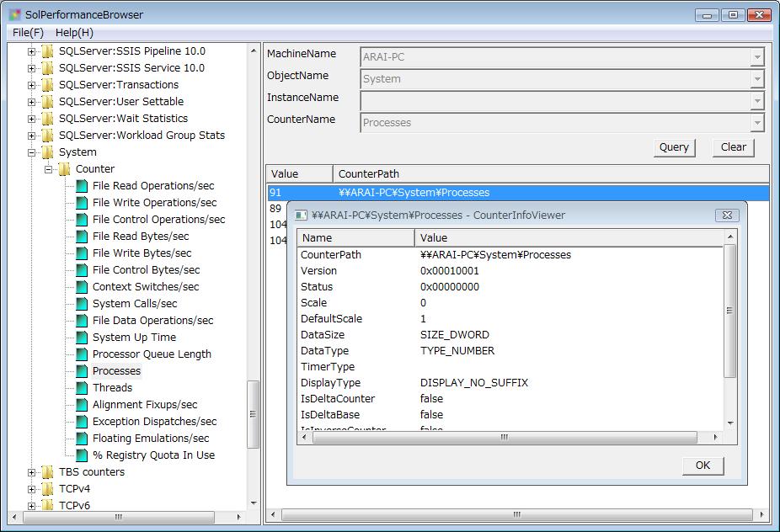The height and width of the screenshot is (532, 780).
Task: Click the results horizontal scrollbar right arrow
Action: 761,514
